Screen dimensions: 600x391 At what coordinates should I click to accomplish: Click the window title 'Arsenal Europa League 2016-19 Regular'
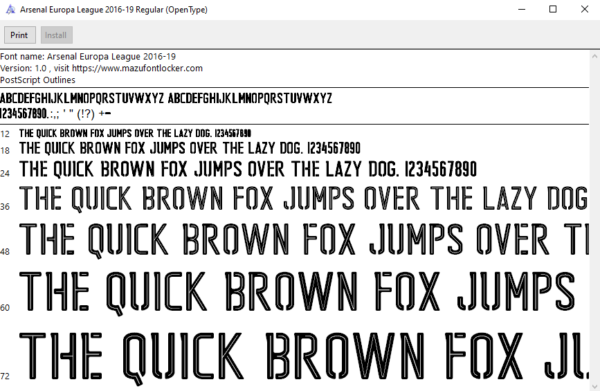[x=114, y=10]
